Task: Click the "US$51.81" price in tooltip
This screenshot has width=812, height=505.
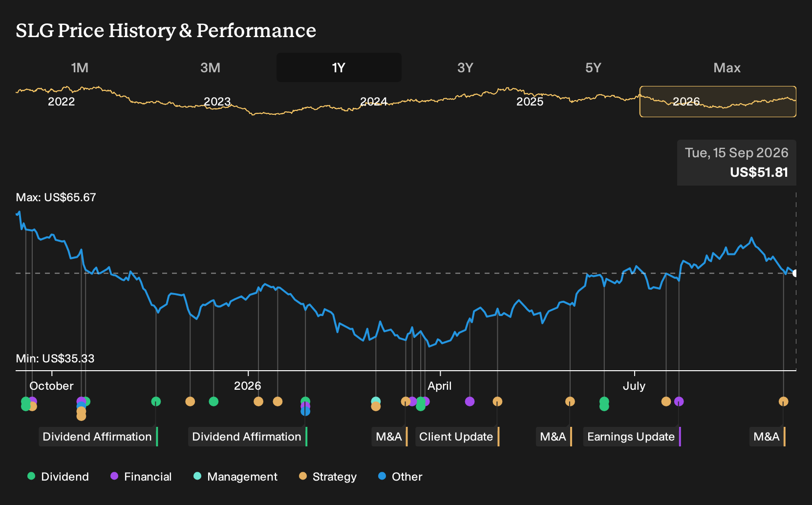Action: (759, 172)
